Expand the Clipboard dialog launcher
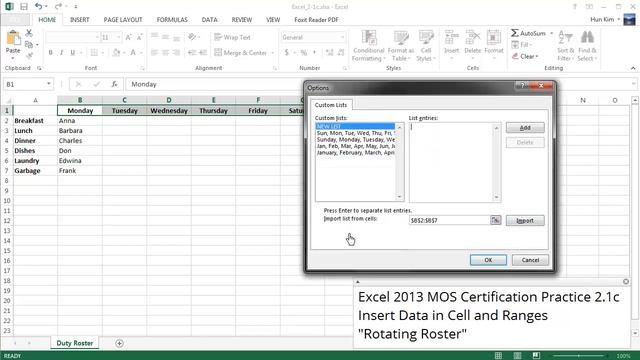640x360 pixels. [39, 68]
